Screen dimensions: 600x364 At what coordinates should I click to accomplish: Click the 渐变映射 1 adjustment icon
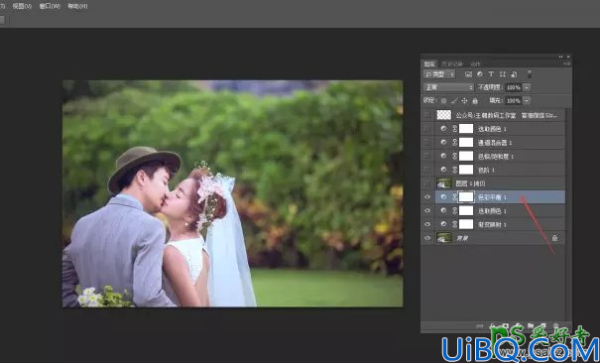pos(443,224)
